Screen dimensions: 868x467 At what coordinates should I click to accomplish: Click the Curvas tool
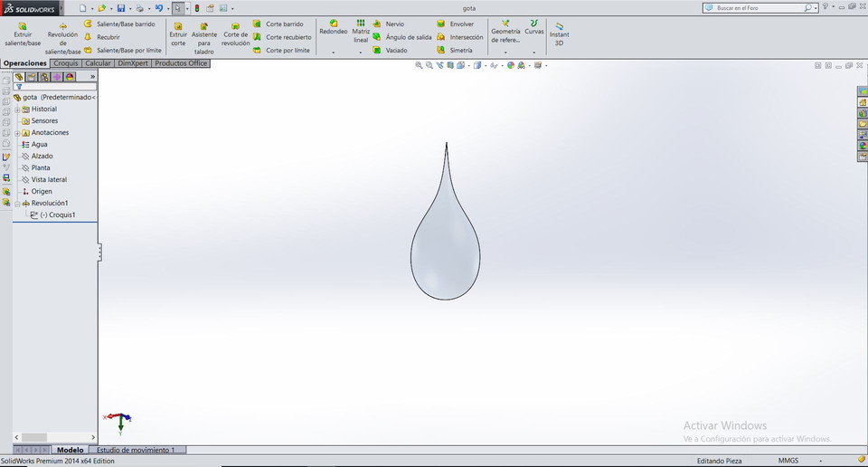533,28
